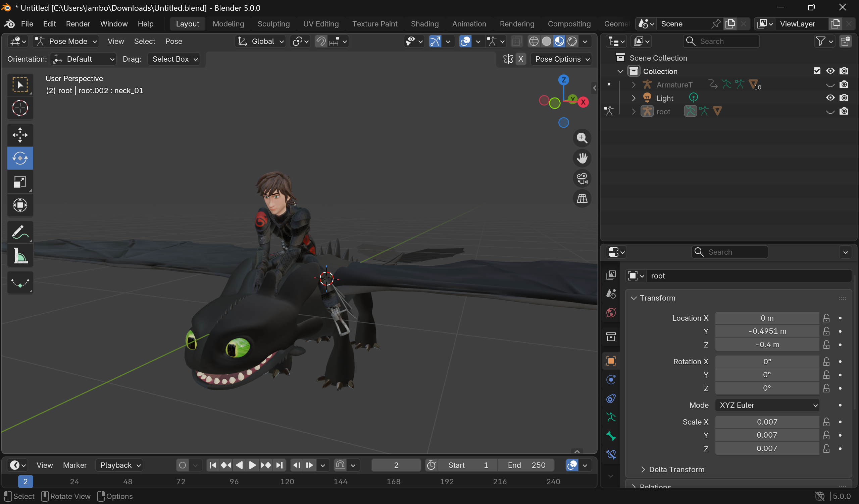
Task: Disable the Light in renders
Action: 844,98
